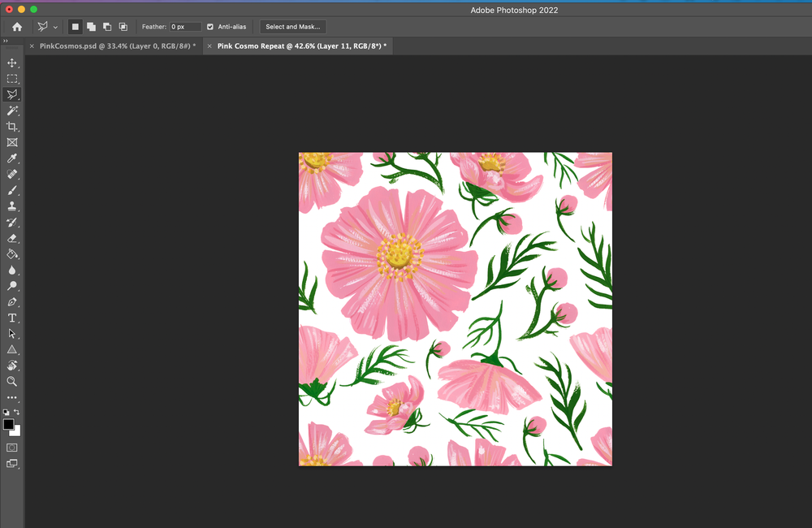Activate the Zoom tool
Screen dimensions: 812x528
pos(12,380)
